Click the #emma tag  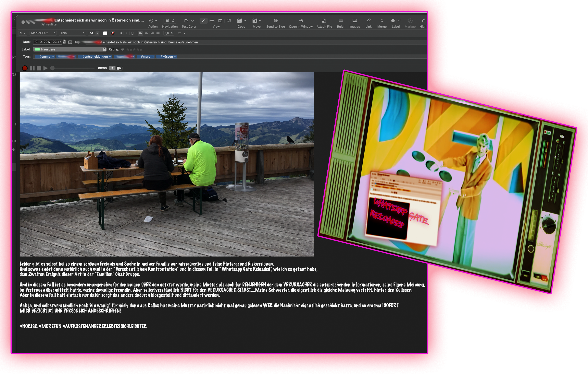click(x=44, y=57)
